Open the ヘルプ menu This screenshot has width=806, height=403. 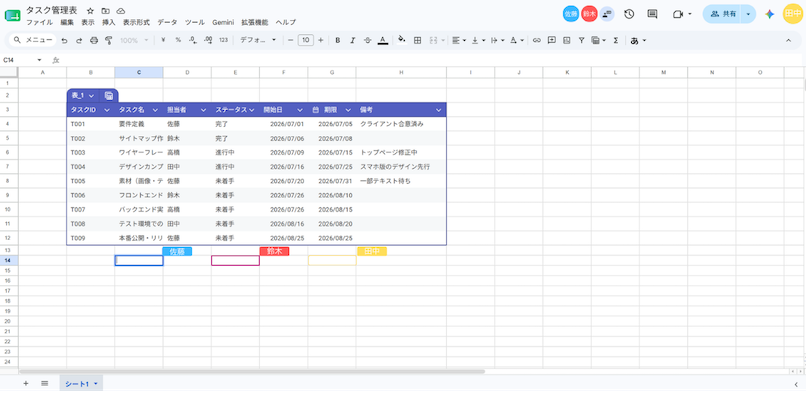point(286,23)
